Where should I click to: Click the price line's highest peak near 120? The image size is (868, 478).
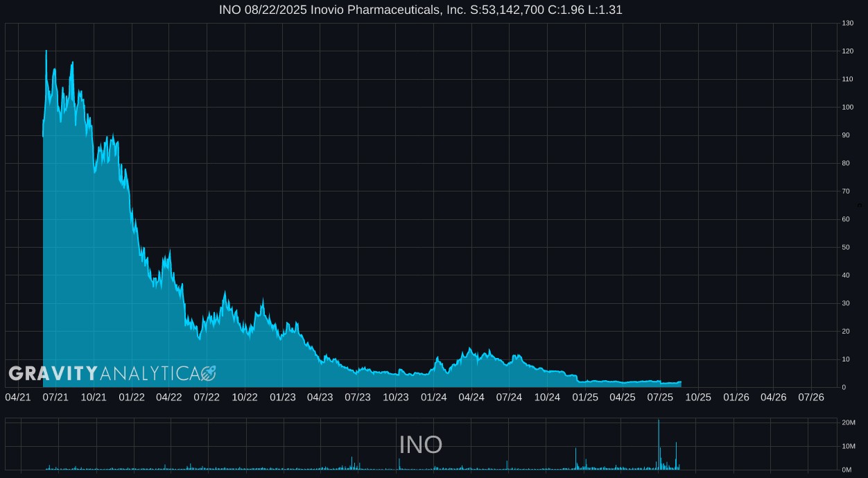(46, 51)
